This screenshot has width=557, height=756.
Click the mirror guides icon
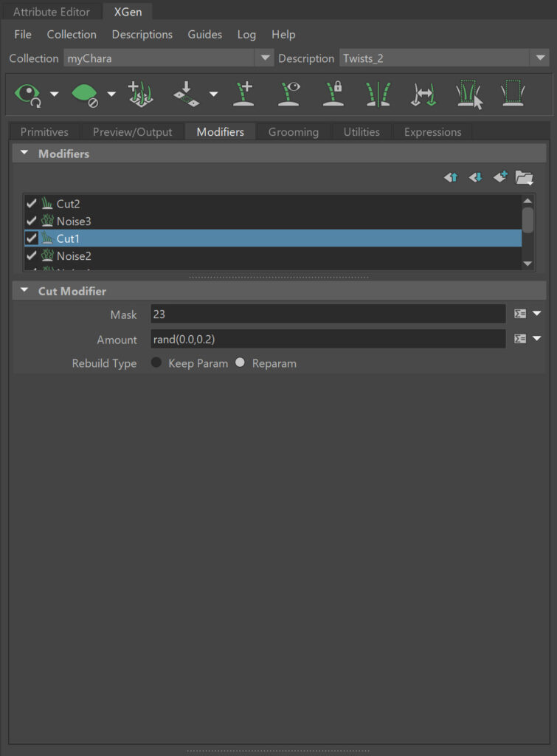378,94
